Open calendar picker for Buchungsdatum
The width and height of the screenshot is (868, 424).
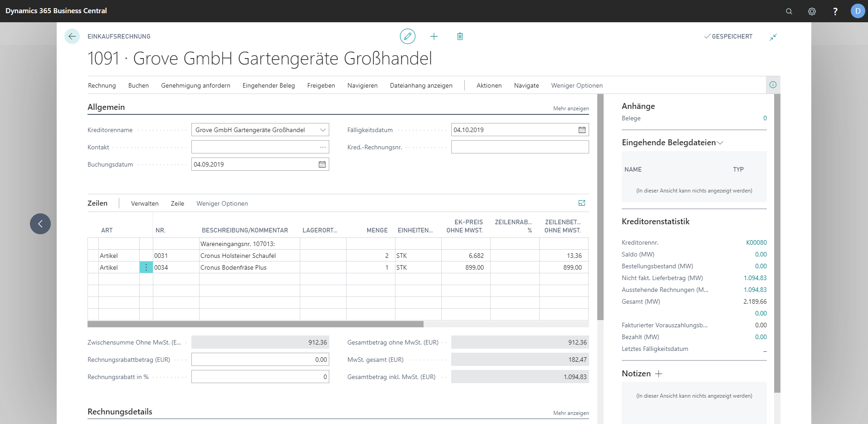point(322,164)
